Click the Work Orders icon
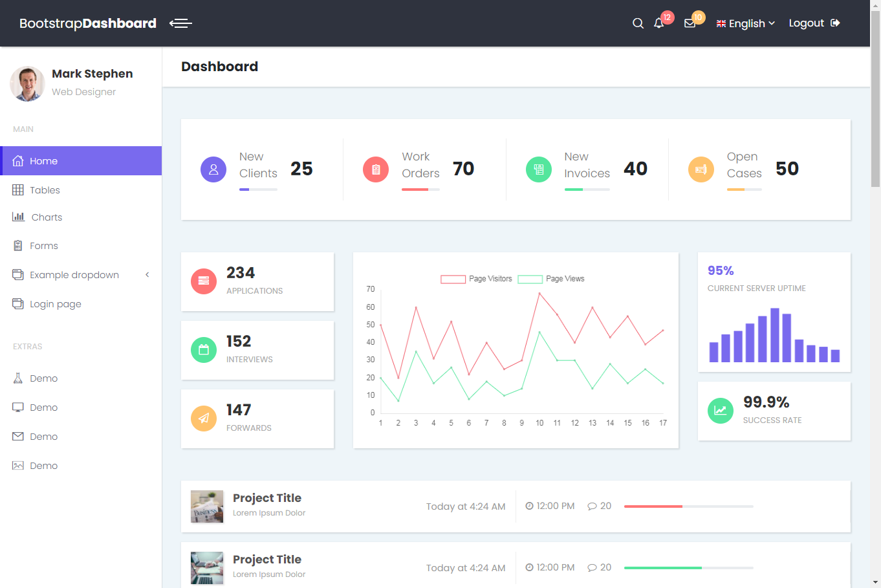Screen dimensions: 881x588 pos(376,169)
